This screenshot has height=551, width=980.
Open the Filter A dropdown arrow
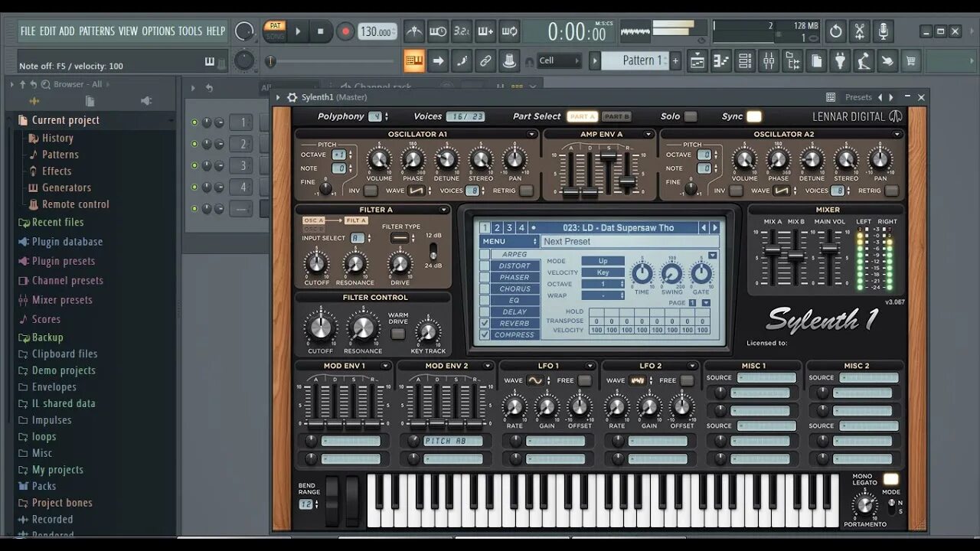pyautogui.click(x=443, y=210)
